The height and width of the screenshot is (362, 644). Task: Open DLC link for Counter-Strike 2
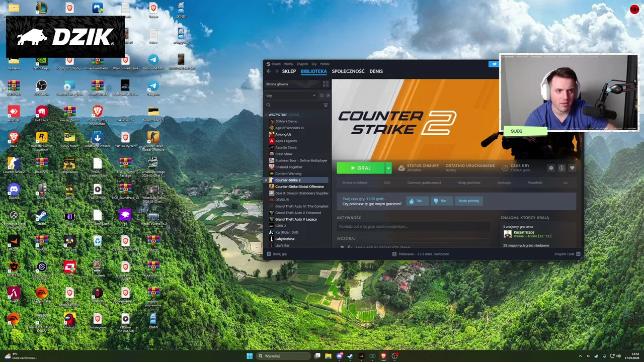[x=387, y=183]
